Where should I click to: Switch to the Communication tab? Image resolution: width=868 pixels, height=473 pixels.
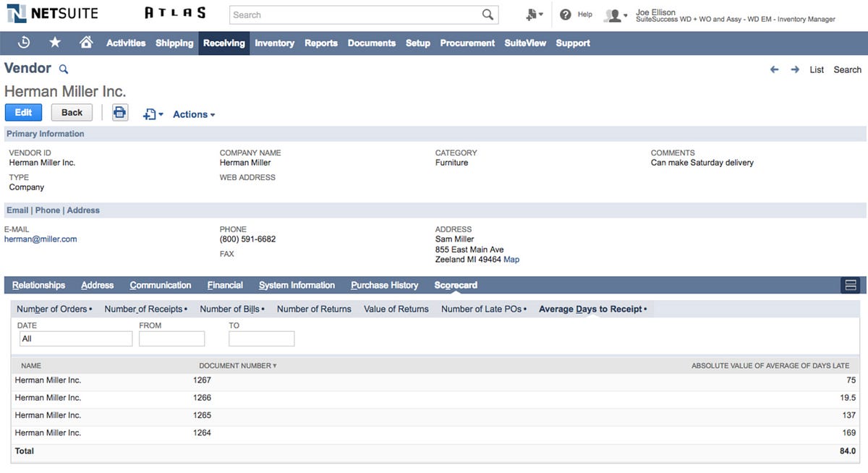(x=161, y=285)
